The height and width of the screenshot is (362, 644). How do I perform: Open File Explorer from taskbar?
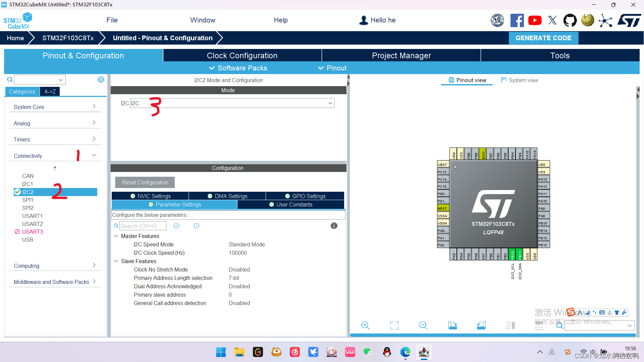pos(239,352)
